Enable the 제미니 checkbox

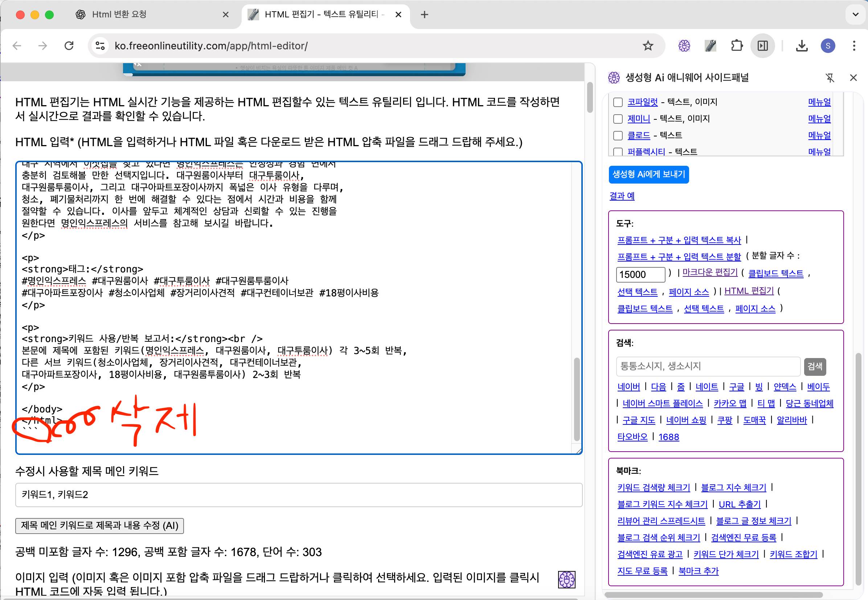(x=618, y=119)
